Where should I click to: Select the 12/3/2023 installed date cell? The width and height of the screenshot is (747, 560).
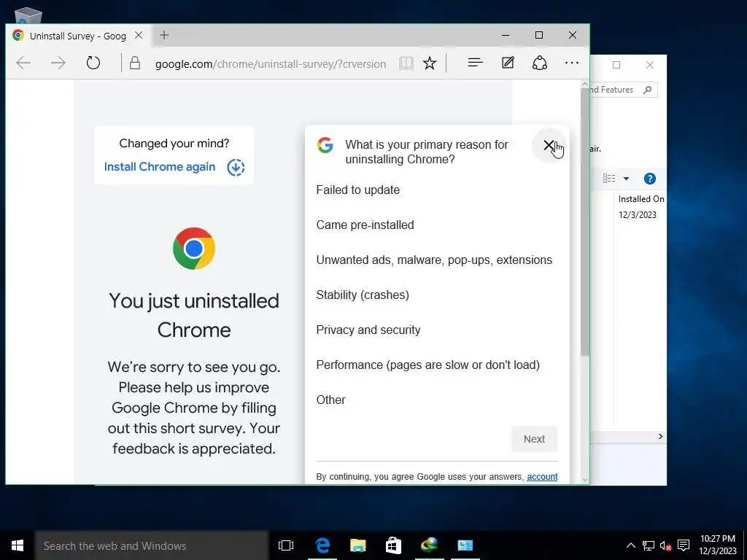(638, 215)
